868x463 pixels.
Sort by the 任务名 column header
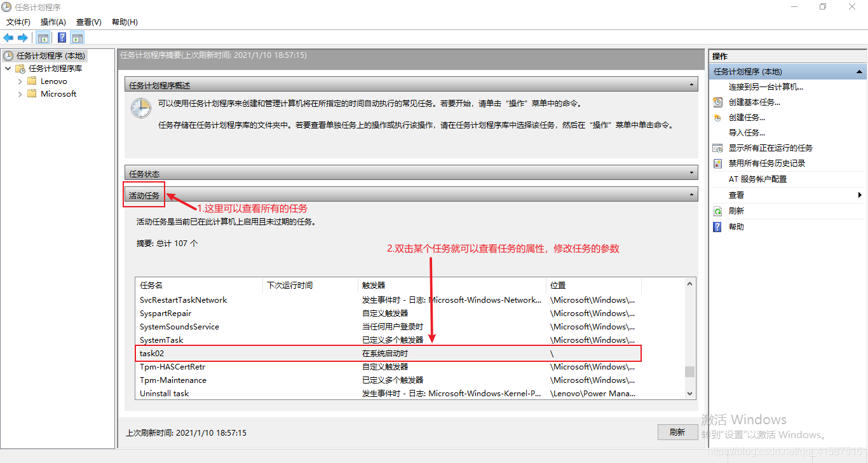tap(200, 285)
